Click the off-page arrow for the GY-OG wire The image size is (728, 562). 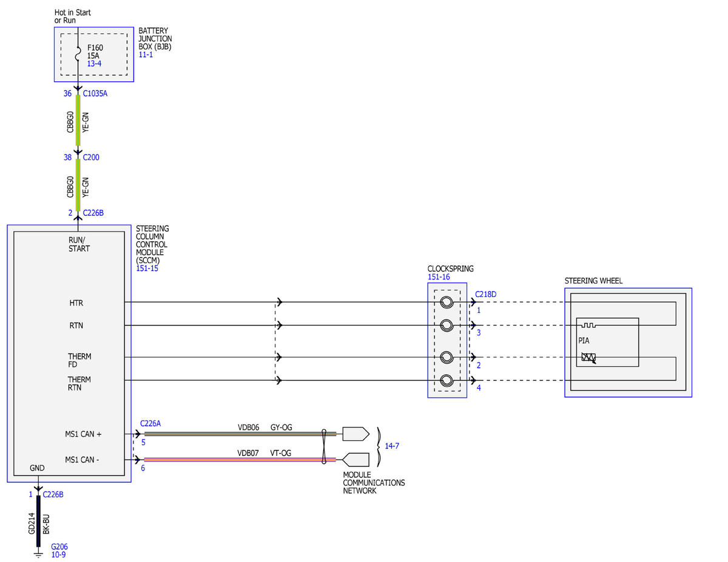356,433
